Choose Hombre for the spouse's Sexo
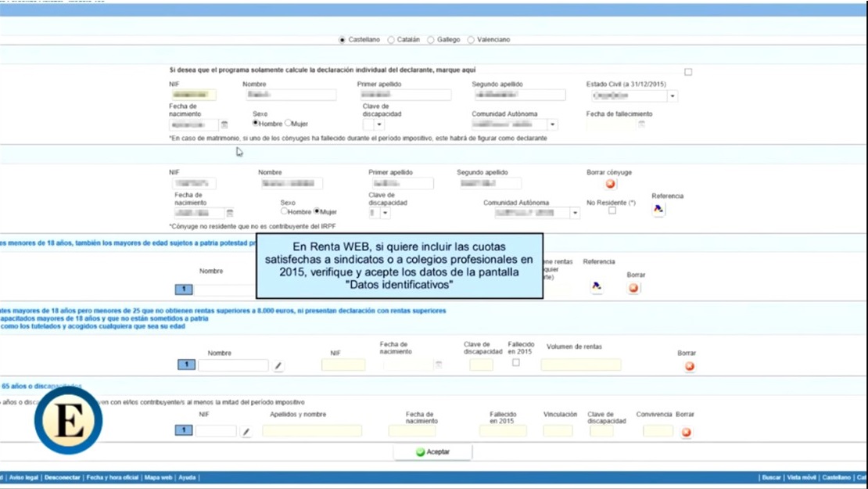Viewport: 868px width, 489px height. pyautogui.click(x=284, y=211)
